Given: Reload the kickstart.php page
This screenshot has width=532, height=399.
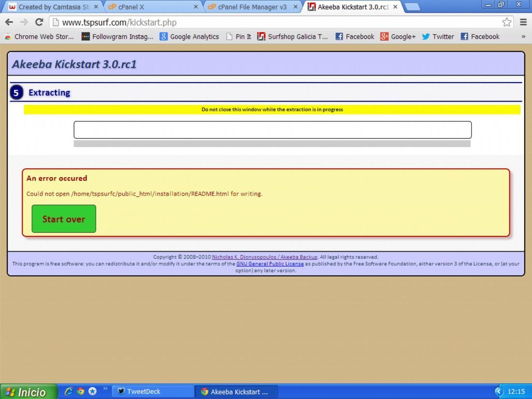Looking at the screenshot, I should tap(39, 22).
